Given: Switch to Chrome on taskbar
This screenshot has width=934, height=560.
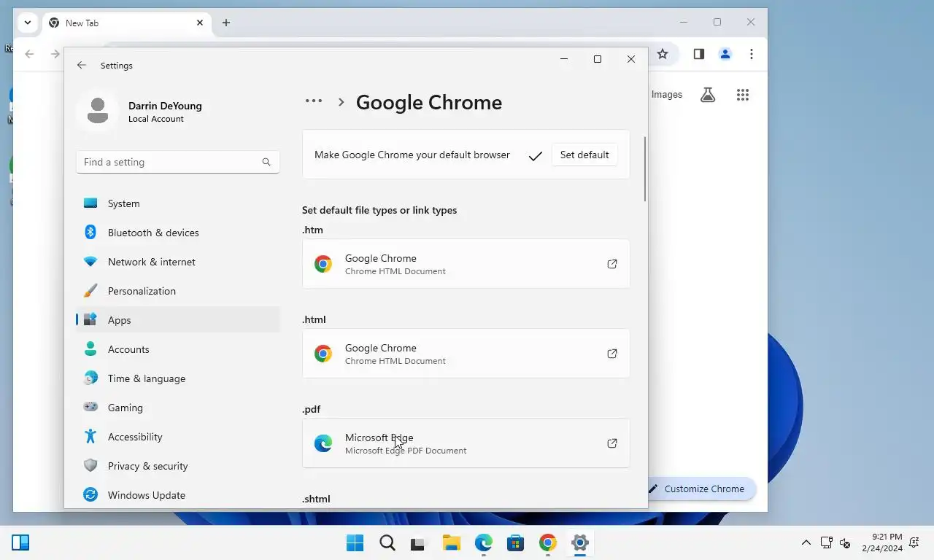Looking at the screenshot, I should (547, 542).
